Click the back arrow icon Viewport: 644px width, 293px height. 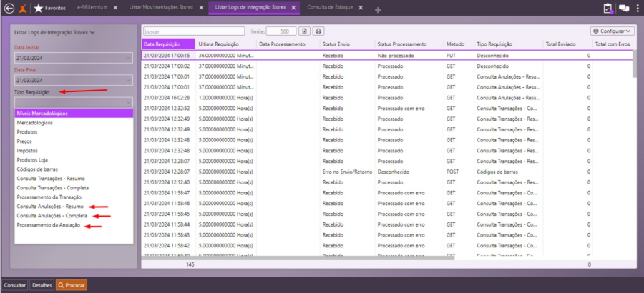(x=9, y=8)
